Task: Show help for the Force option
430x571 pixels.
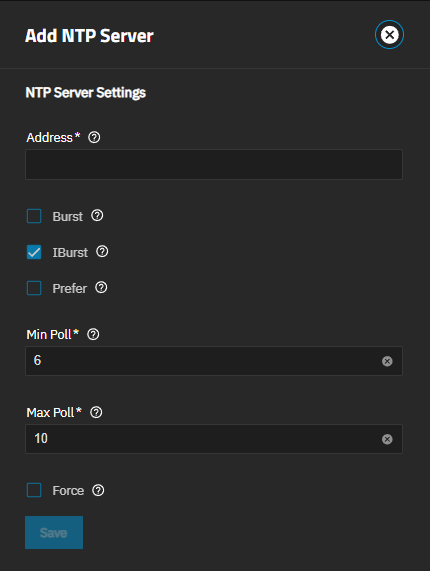Action: tap(98, 490)
